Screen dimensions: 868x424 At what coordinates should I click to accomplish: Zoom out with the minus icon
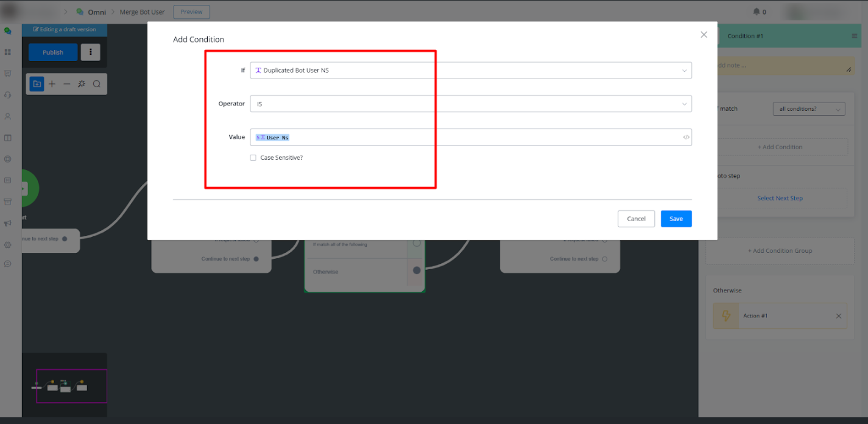pyautogui.click(x=67, y=84)
